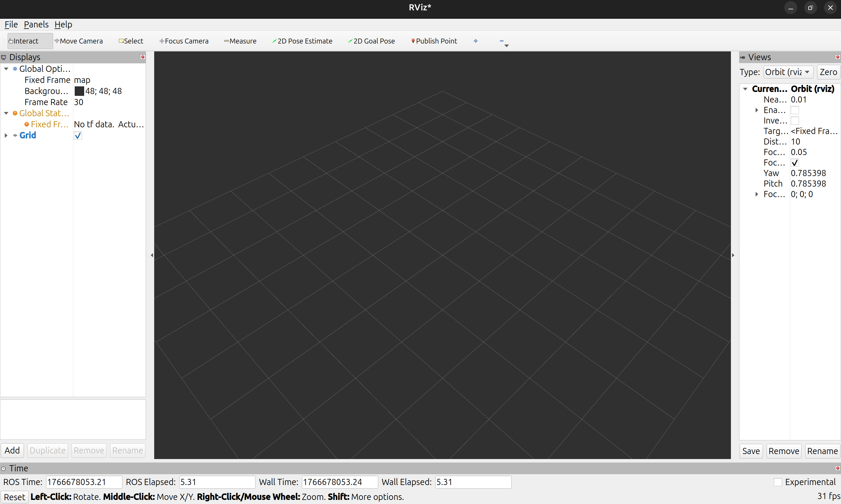
Task: Click the Reset button
Action: 15,497
